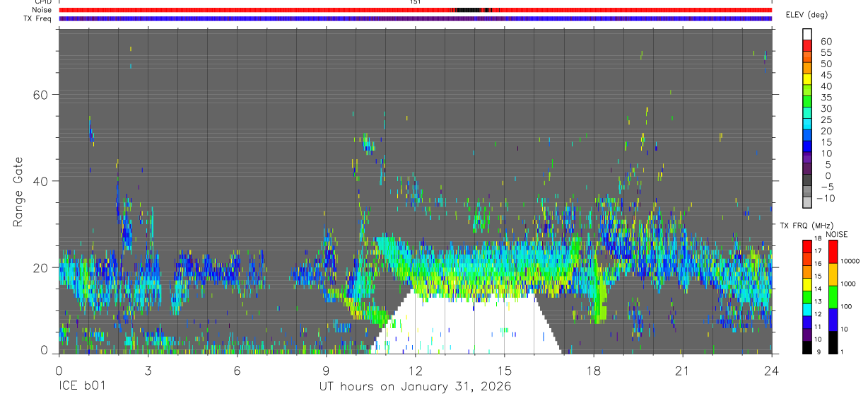Click the '100' NOISE scale value
The height and width of the screenshot is (401, 868).
846,306
